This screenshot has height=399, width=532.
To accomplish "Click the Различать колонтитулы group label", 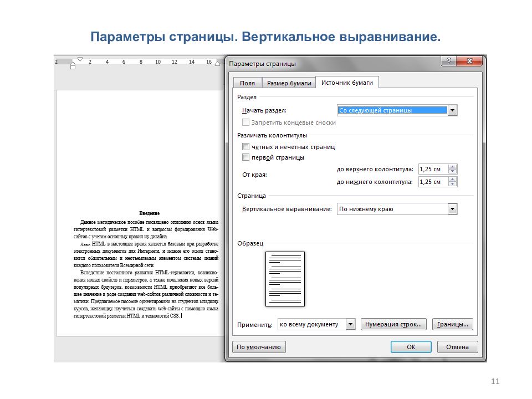I will coord(272,135).
